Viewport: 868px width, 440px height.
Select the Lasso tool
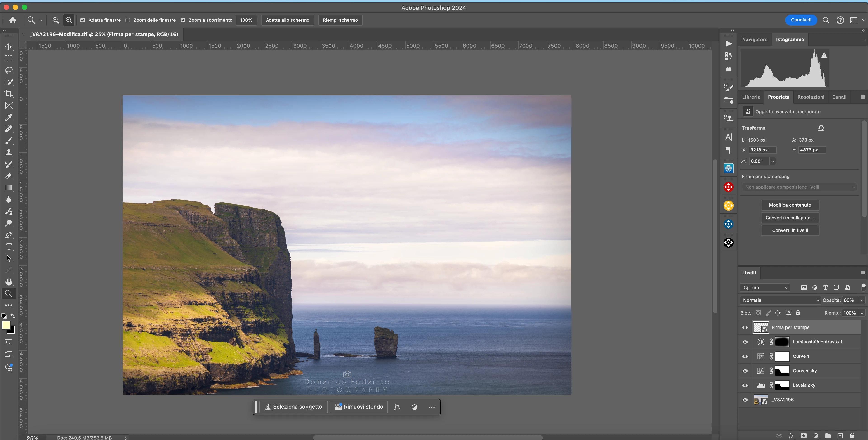tap(8, 70)
